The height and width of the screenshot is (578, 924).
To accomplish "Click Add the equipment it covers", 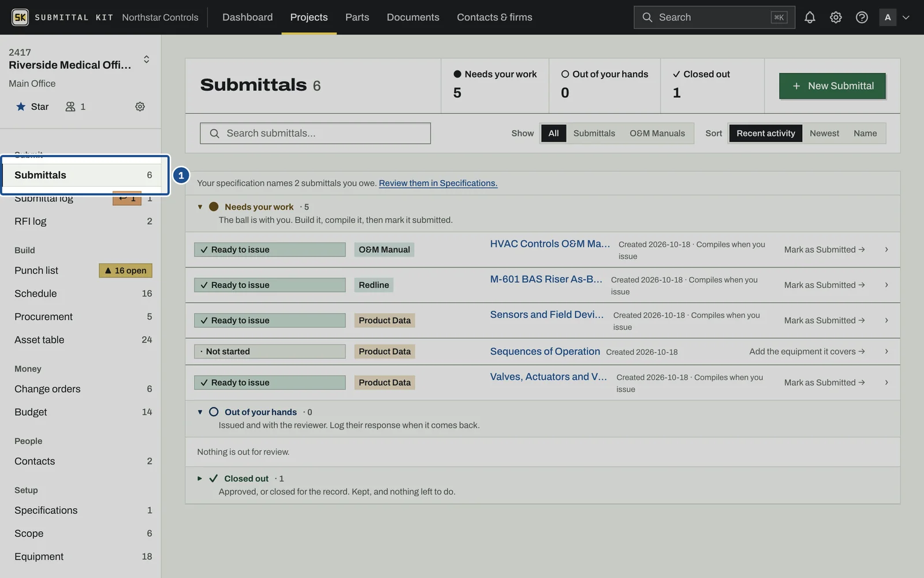I will coord(807,351).
